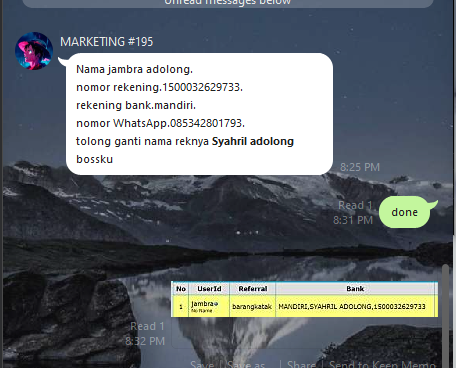Click the chat vertical scrollbar
456x368 pixels.
pos(446,316)
